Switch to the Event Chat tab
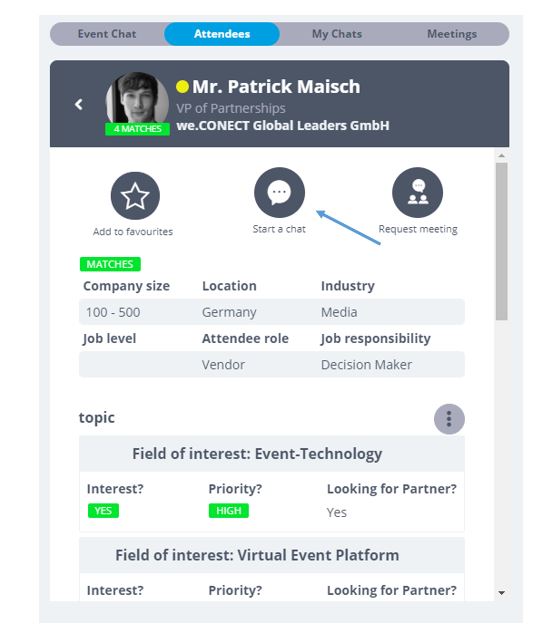542x638 pixels. (x=107, y=34)
